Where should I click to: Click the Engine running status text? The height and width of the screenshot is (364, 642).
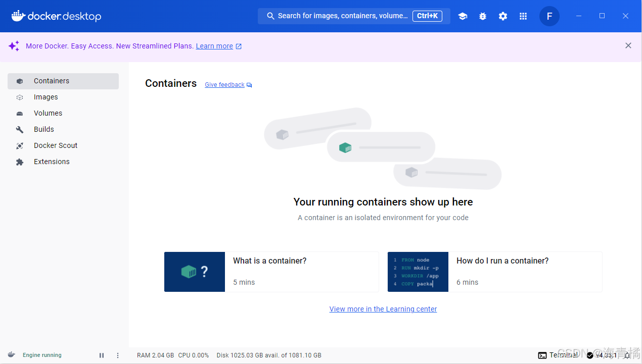tap(42, 355)
